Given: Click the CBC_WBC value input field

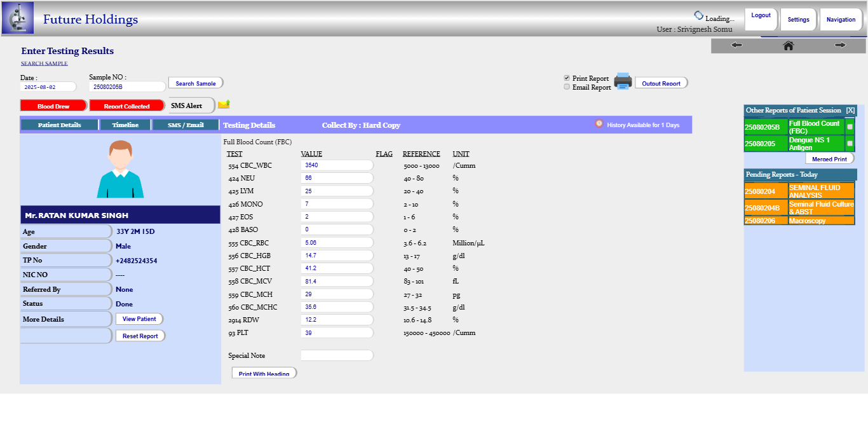Looking at the screenshot, I should [x=336, y=165].
